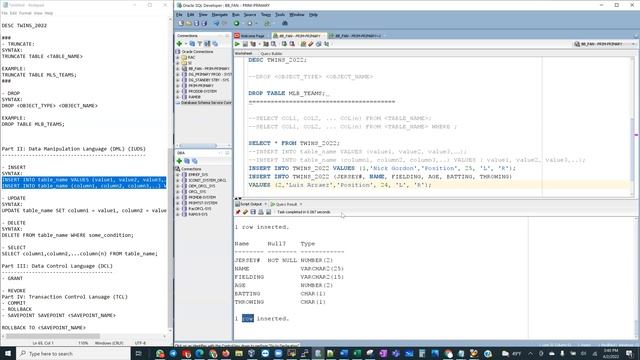Screen dimensions: 640x360
Task: Pin the Script Output with the red pin icon
Action: [238, 212]
